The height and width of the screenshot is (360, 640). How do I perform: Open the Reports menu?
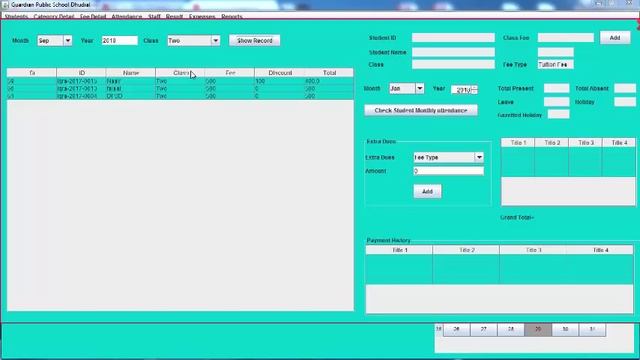point(232,17)
